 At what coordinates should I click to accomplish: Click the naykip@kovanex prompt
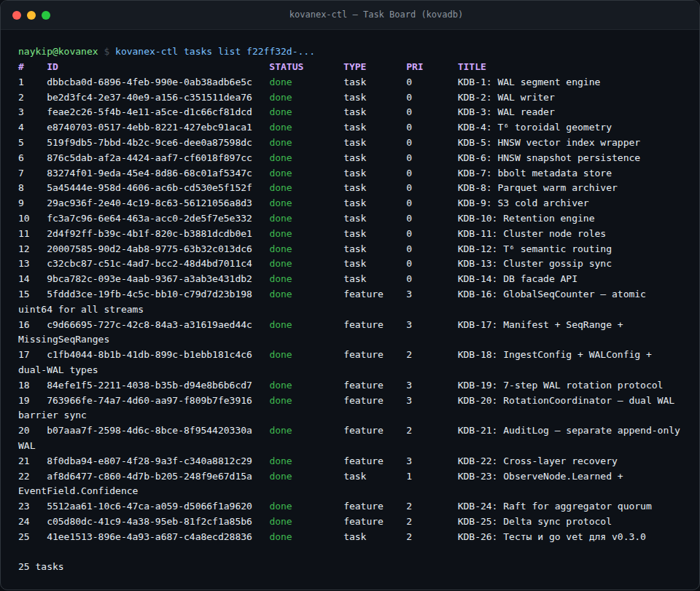pos(58,51)
